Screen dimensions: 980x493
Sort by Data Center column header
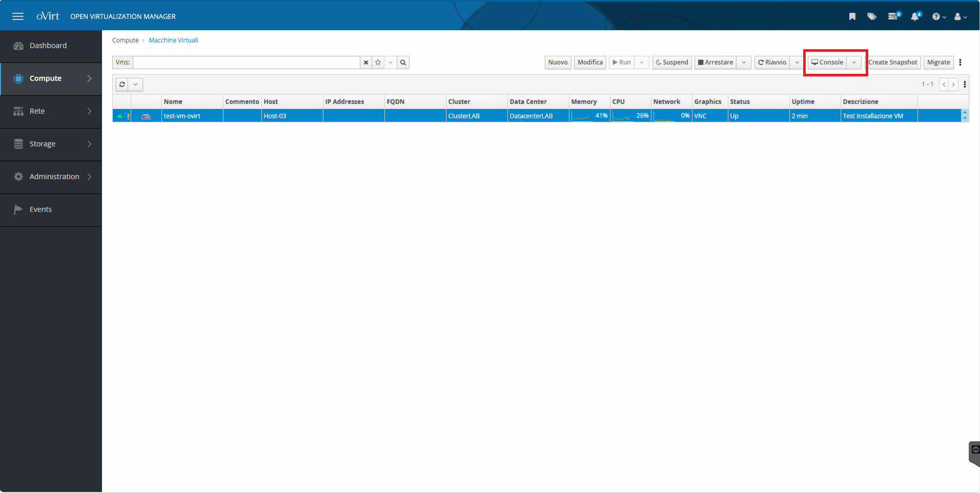coord(538,102)
